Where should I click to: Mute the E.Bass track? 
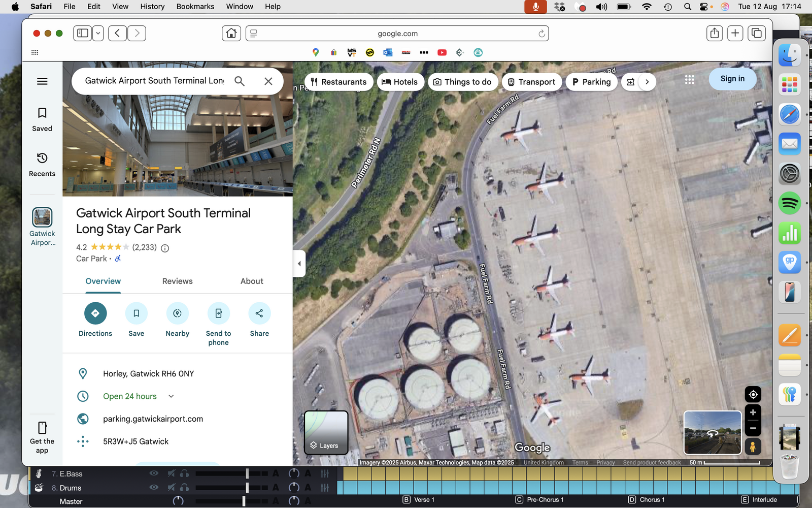[x=172, y=473]
